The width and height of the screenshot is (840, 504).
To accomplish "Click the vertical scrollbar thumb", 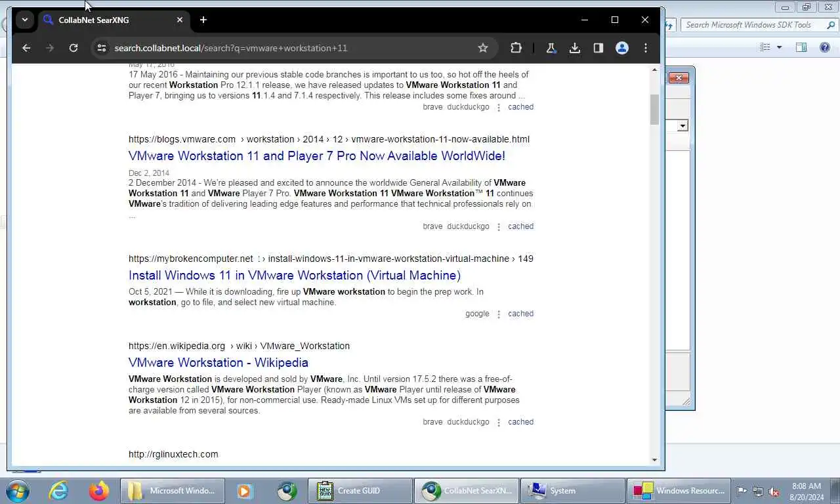I will coord(654,110).
